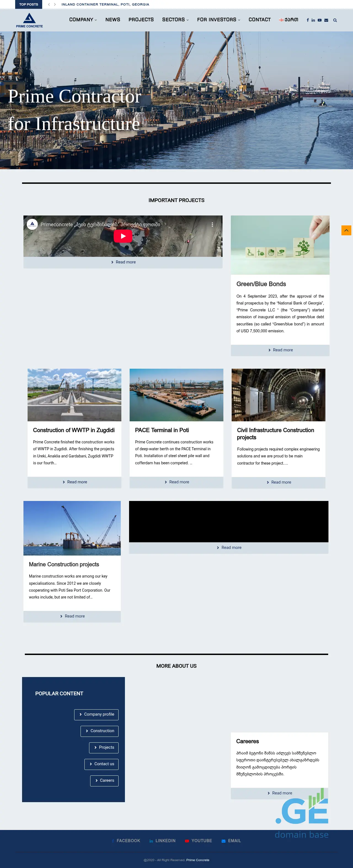Click the orange scroll-to-top arrow button
Screen dimensions: 353x868
[346, 230]
